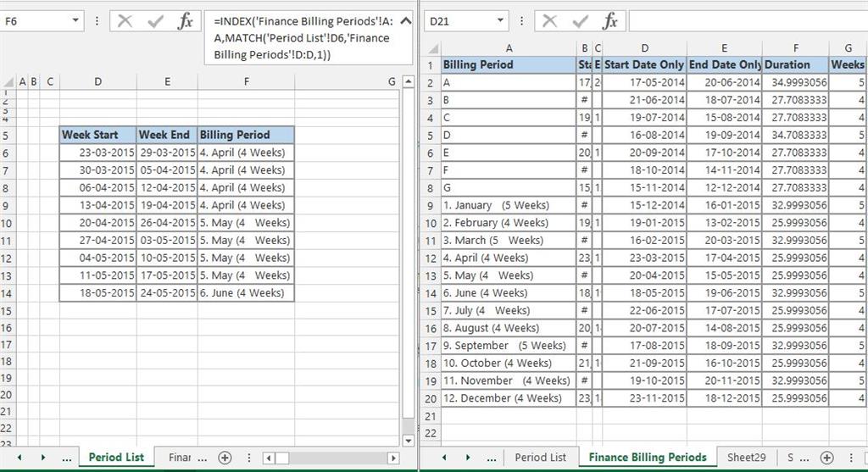This screenshot has width=868, height=472.
Task: Click Enter checkmark in left formula bar
Action: pyautogui.click(x=156, y=21)
